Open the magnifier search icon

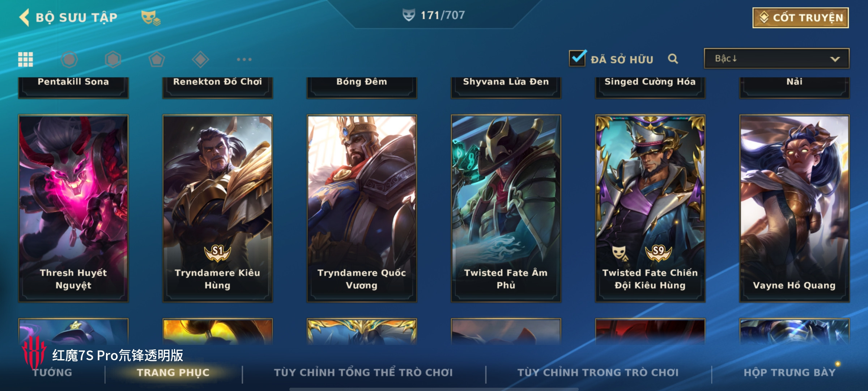pos(673,59)
